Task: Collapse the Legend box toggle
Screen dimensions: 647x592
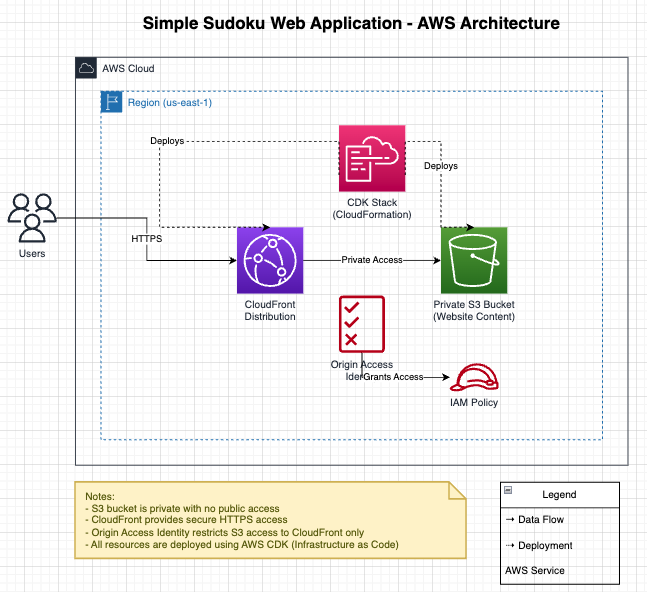Action: tap(508, 490)
